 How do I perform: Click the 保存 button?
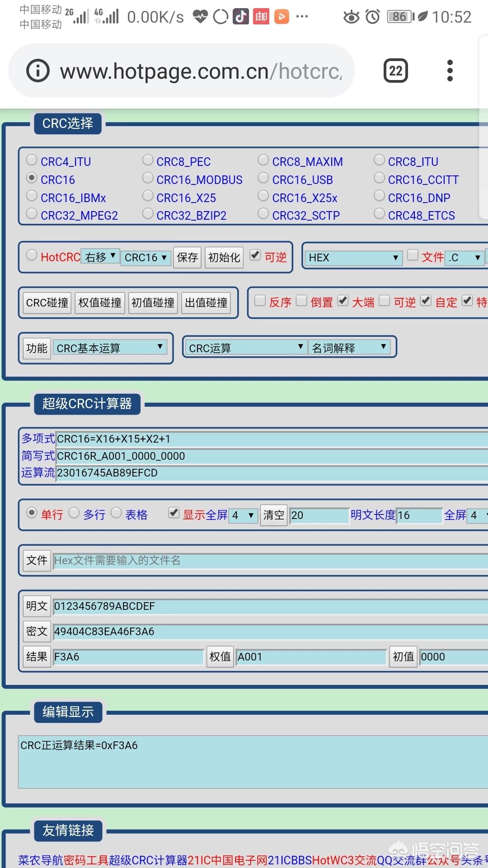click(x=187, y=257)
